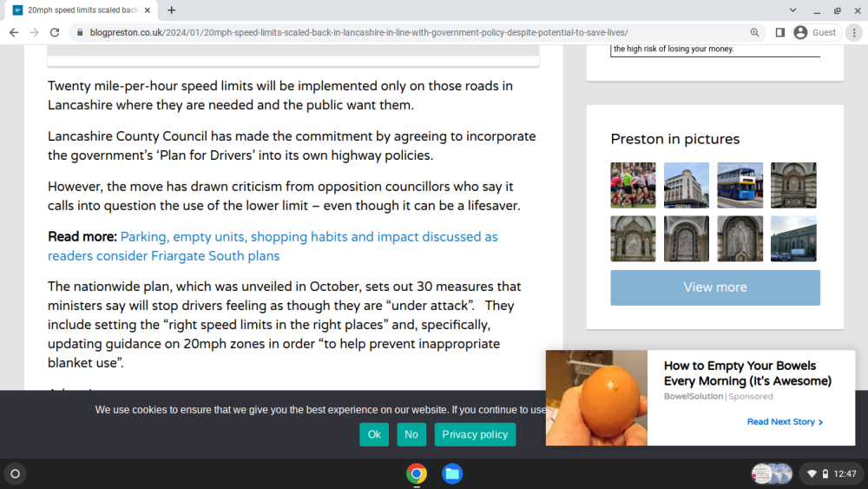
Task: Expand the tab search dropdown arrow
Action: coord(792,10)
